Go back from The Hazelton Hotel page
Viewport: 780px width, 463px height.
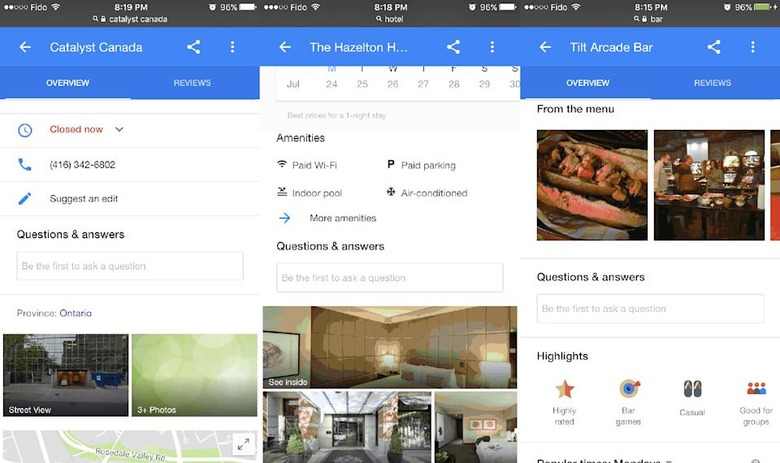[285, 47]
